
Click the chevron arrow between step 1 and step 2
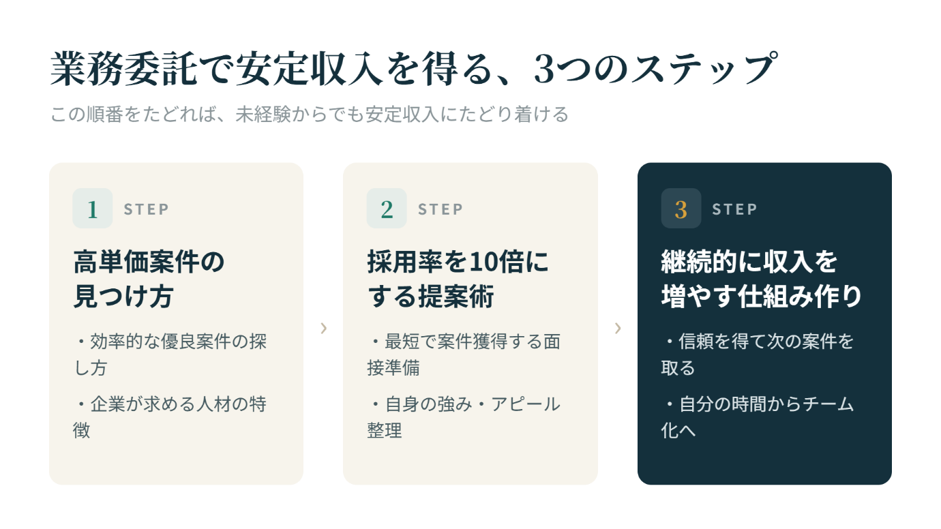tap(323, 328)
